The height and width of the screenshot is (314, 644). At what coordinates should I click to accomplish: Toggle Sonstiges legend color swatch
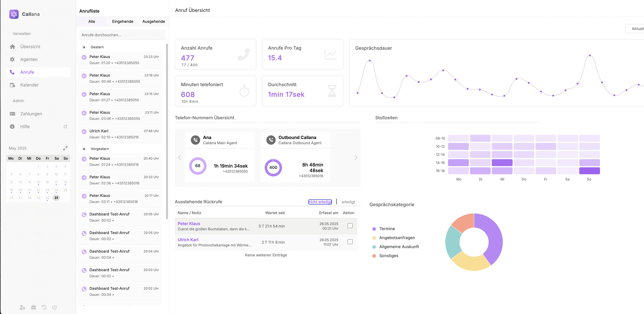tap(374, 256)
